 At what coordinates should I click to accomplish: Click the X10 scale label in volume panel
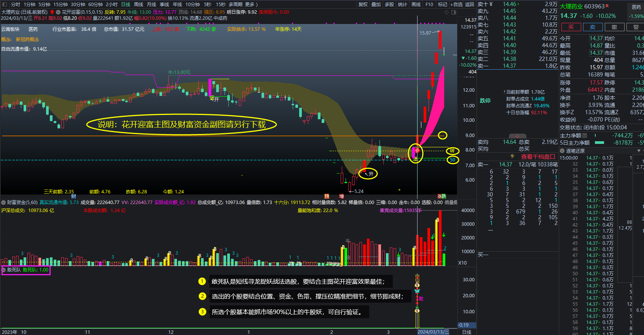coord(462,263)
